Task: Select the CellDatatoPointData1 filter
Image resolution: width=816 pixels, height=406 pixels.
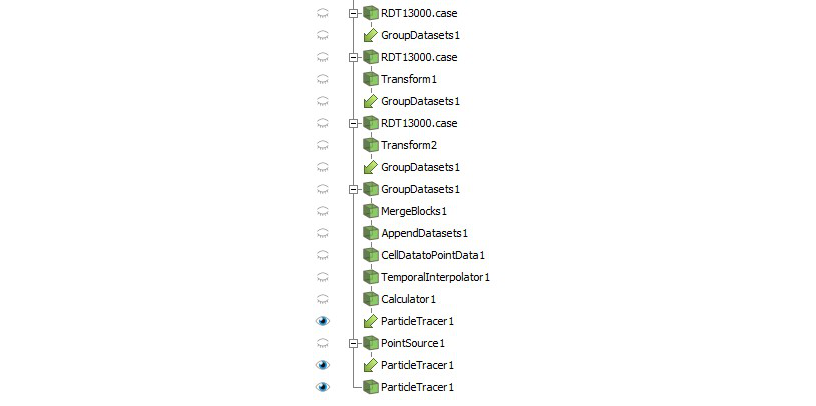Action: tap(433, 255)
